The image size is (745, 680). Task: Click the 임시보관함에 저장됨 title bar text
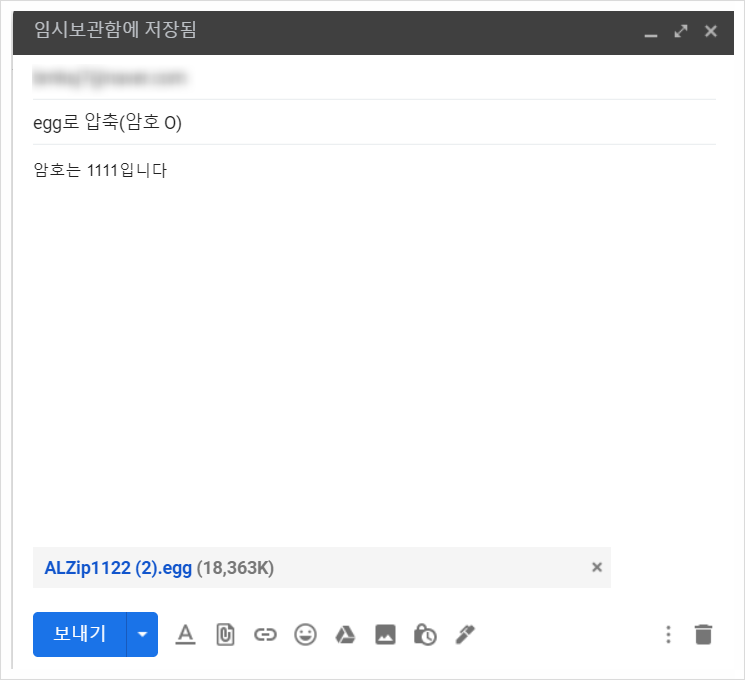(115, 29)
